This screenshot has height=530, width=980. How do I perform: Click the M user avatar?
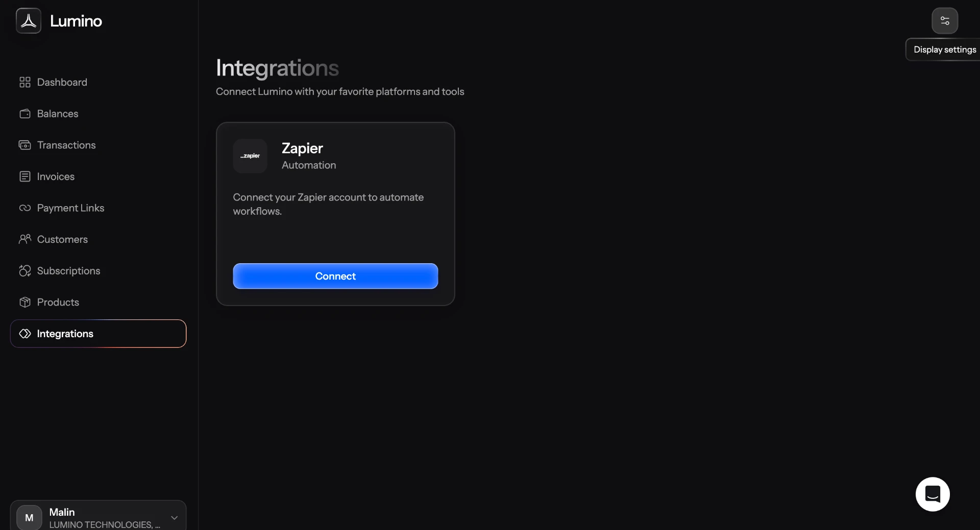(x=29, y=518)
